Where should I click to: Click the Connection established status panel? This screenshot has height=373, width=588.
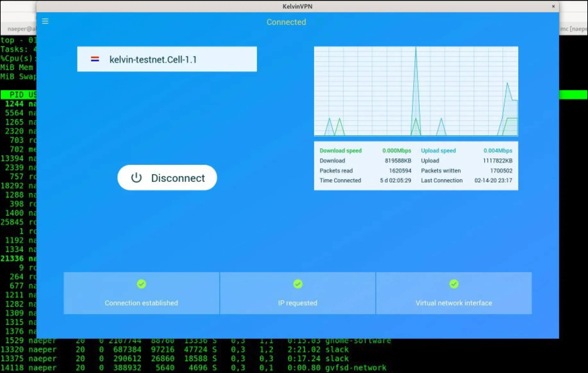click(141, 293)
